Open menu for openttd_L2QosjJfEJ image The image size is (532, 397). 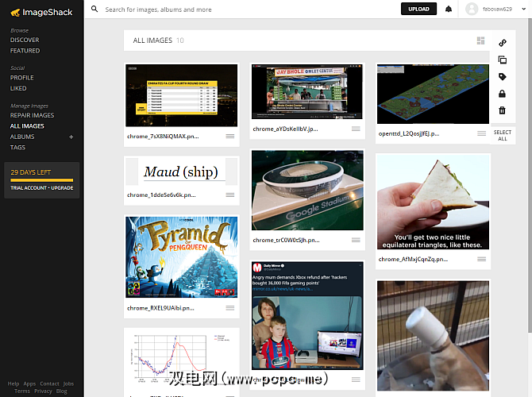click(x=482, y=133)
